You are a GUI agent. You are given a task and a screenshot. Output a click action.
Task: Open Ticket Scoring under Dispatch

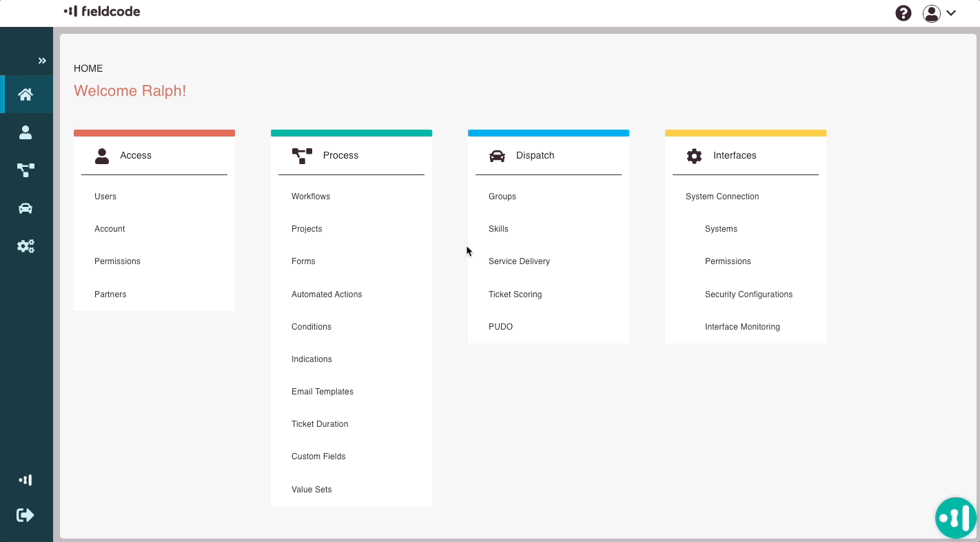515,294
